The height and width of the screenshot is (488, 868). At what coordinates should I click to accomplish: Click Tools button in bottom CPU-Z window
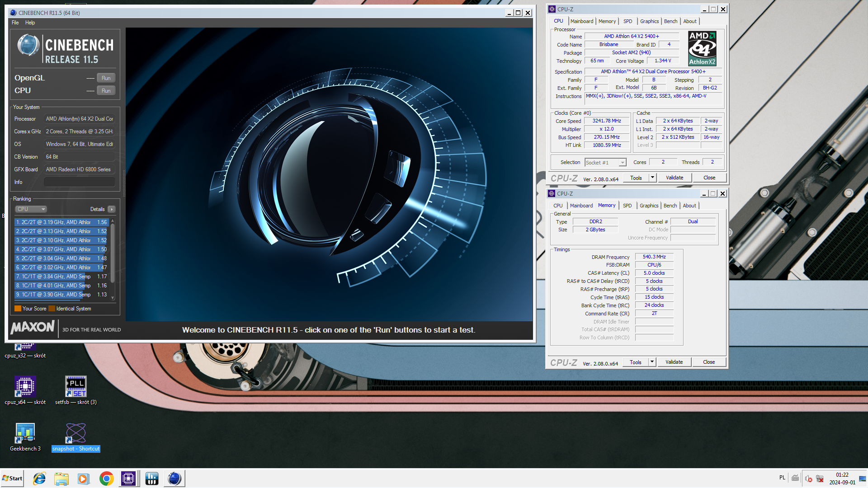pyautogui.click(x=636, y=362)
